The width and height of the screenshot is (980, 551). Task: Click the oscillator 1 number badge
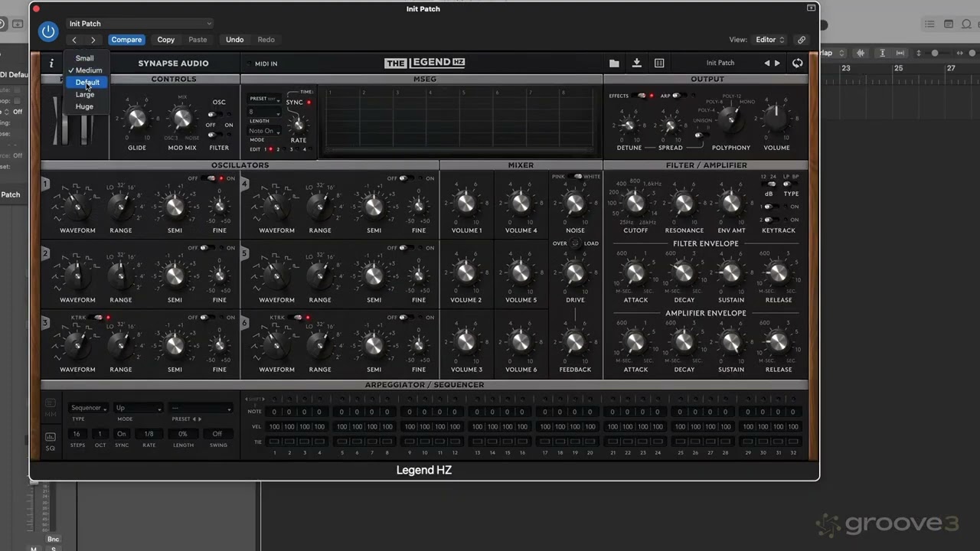click(45, 184)
